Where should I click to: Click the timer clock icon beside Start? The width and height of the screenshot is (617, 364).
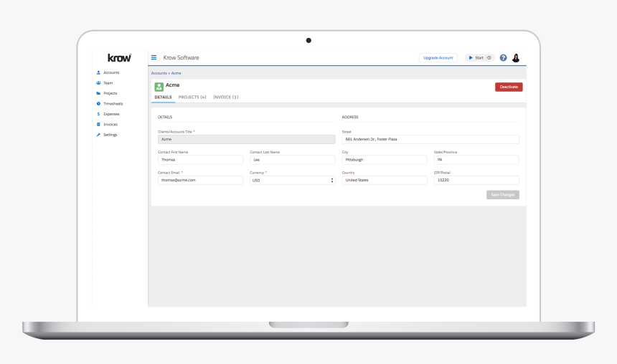(489, 58)
